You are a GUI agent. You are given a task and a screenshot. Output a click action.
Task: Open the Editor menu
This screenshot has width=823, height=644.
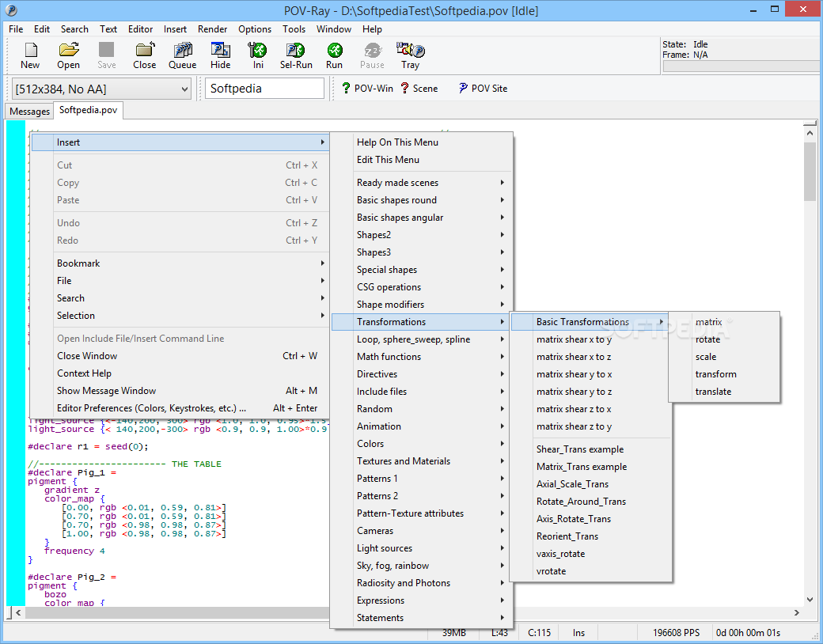pos(141,29)
